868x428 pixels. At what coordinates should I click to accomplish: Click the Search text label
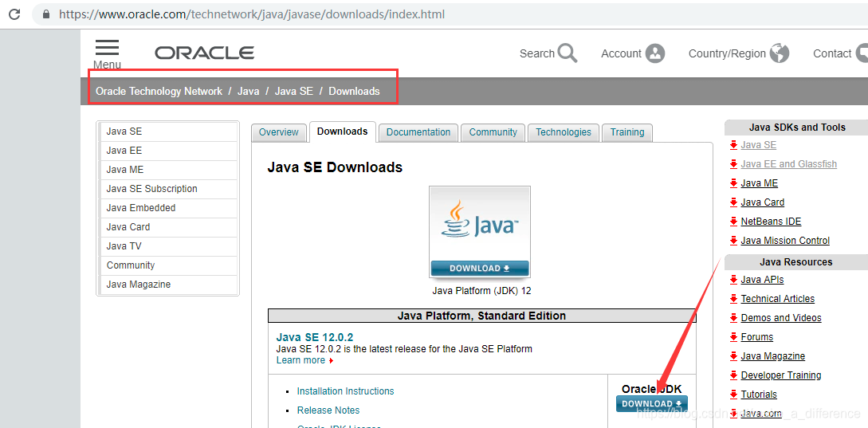(537, 53)
